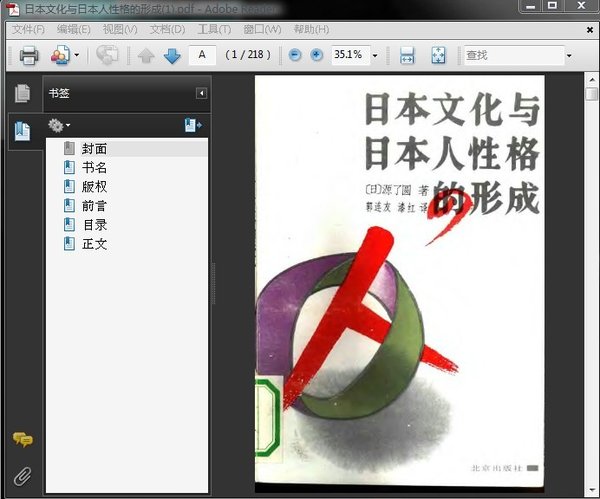600x499 pixels.
Task: Toggle the Bookmarks panel button
Action: tap(23, 131)
